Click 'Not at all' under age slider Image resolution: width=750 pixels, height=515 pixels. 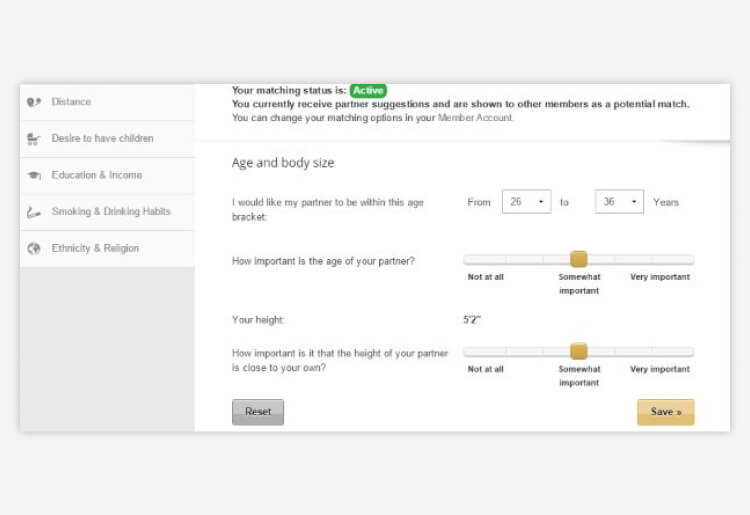click(485, 277)
